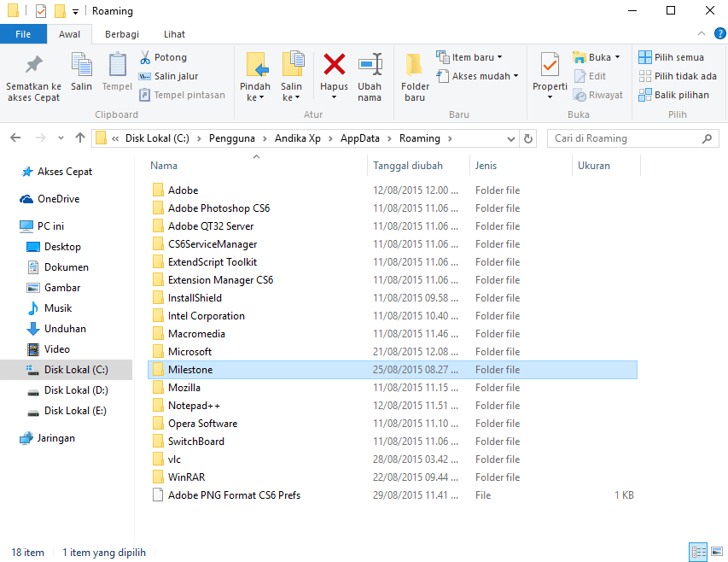Screen dimensions: 728x562
Task: Sort by the Ukuran column header
Action: click(x=594, y=166)
